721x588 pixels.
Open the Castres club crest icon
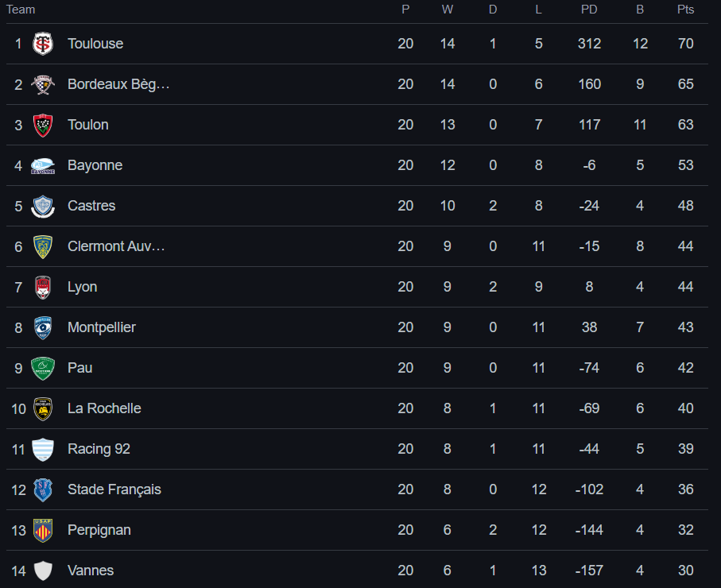coord(43,206)
